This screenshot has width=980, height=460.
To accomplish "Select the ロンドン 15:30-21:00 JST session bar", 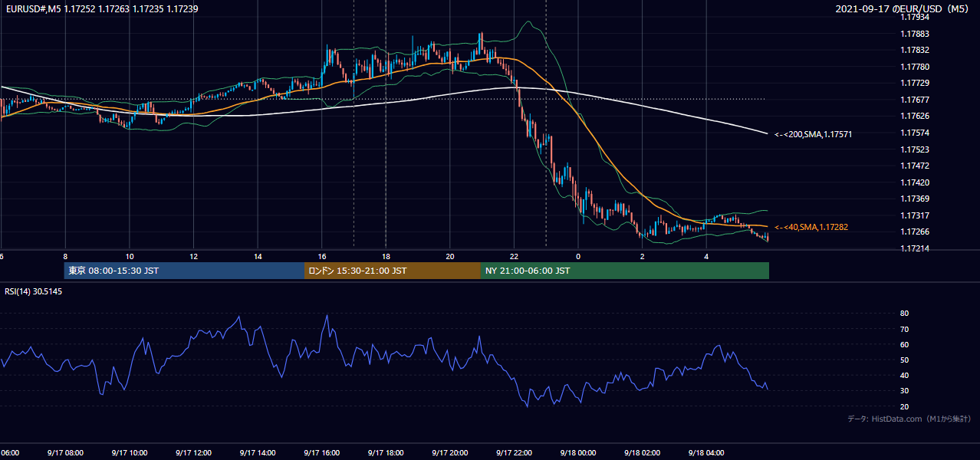I will pos(393,271).
